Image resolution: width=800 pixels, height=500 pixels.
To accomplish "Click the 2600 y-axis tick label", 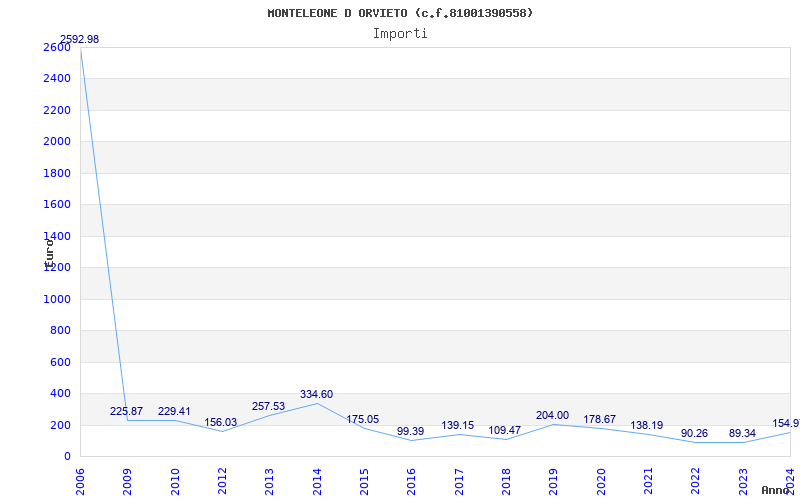I will point(57,47).
